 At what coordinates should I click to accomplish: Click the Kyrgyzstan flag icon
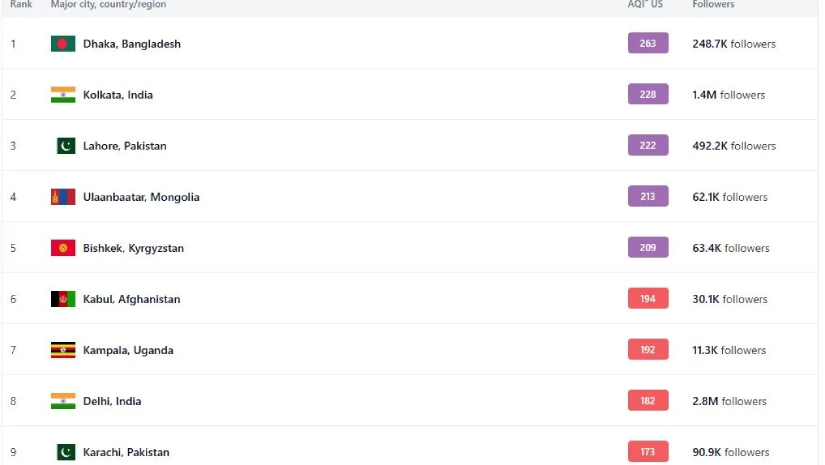(x=63, y=248)
